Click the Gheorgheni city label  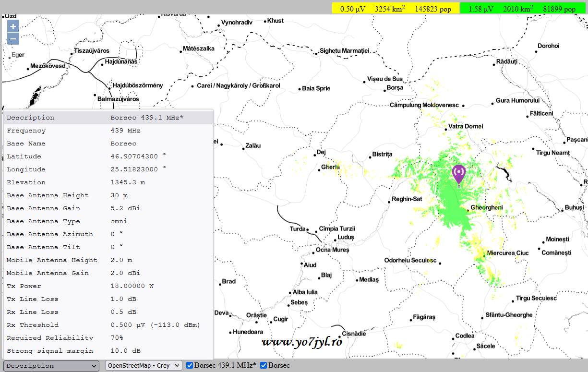coord(486,208)
